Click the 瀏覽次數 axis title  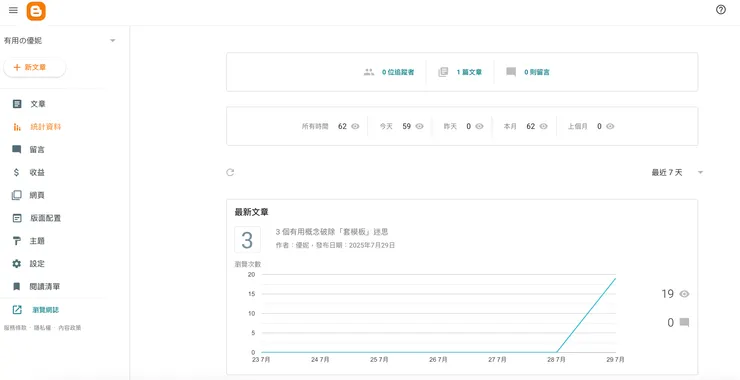[248, 265]
